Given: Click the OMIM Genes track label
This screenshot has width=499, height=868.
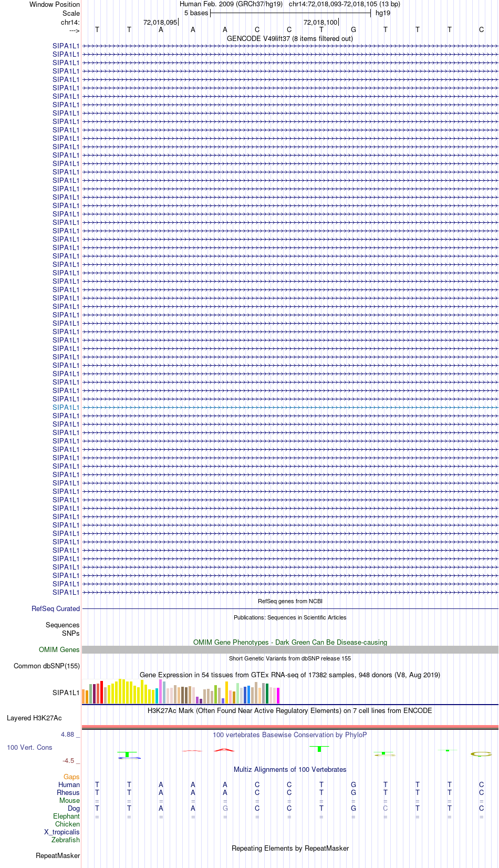Looking at the screenshot, I should click(59, 649).
